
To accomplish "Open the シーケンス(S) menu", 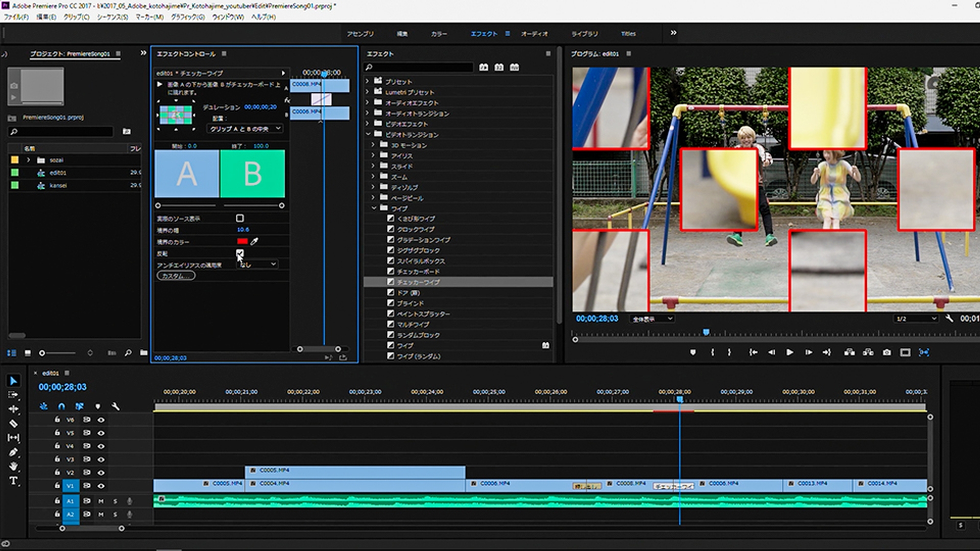I will (112, 17).
